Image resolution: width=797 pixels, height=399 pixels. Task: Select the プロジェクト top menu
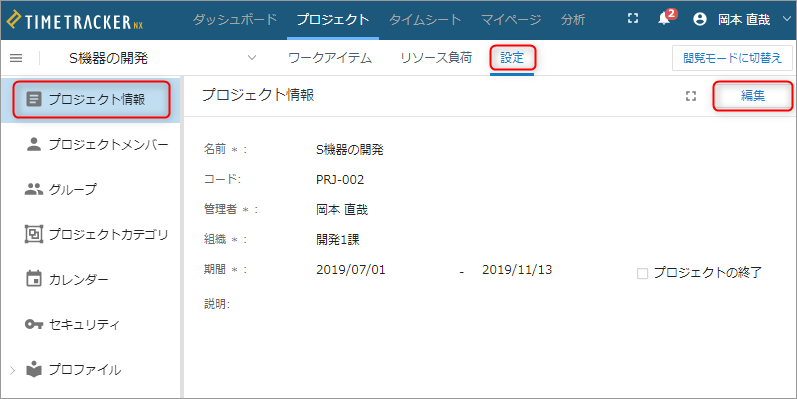[332, 19]
